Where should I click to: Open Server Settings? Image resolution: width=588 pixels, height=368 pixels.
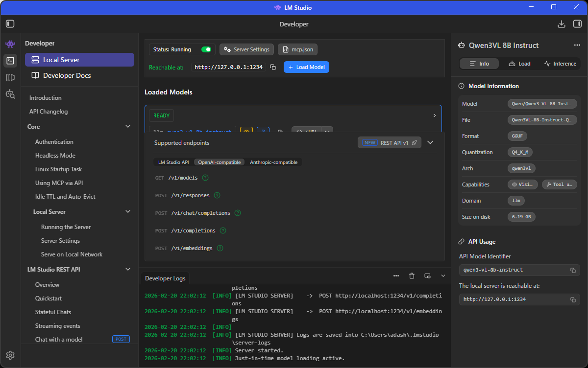[x=246, y=49]
